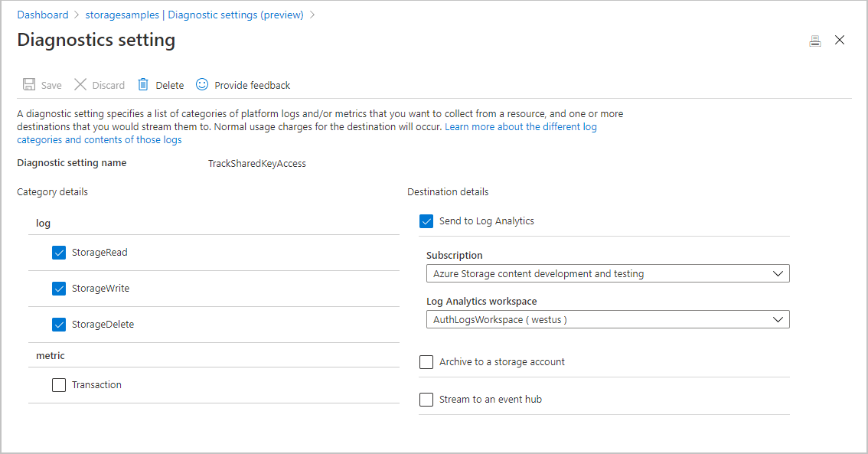Uncheck the StorageWrite log category

pyautogui.click(x=59, y=288)
